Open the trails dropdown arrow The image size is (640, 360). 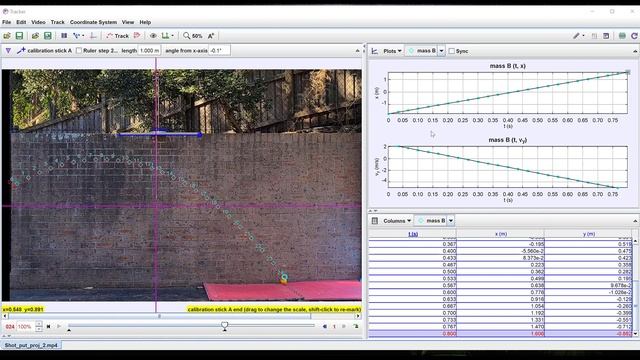(x=172, y=36)
